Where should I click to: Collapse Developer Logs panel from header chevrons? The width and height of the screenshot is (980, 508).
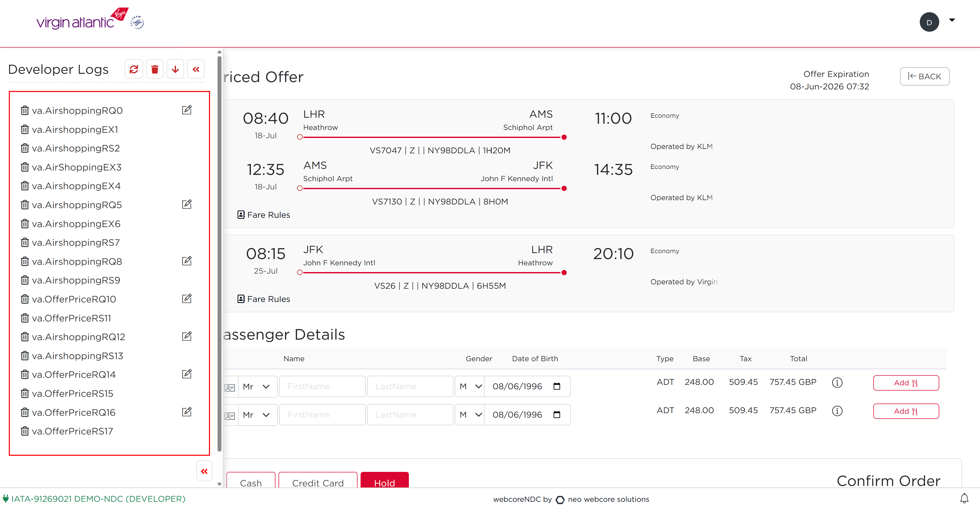tap(196, 69)
